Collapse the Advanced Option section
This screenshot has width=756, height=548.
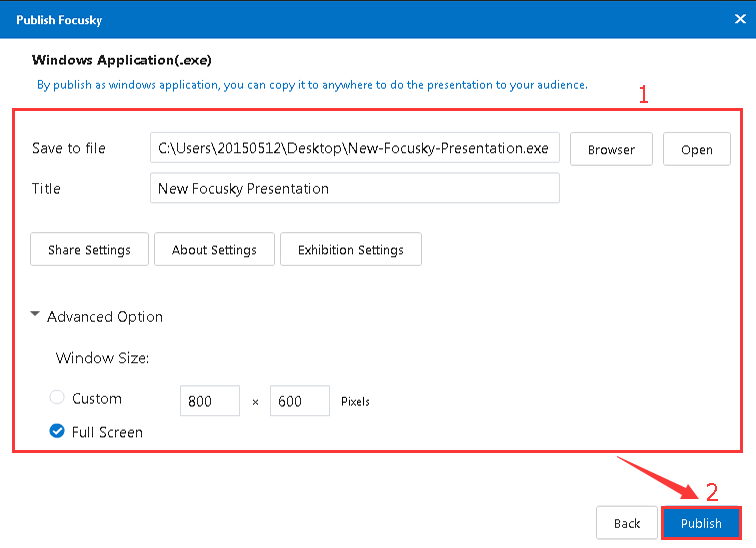(35, 314)
